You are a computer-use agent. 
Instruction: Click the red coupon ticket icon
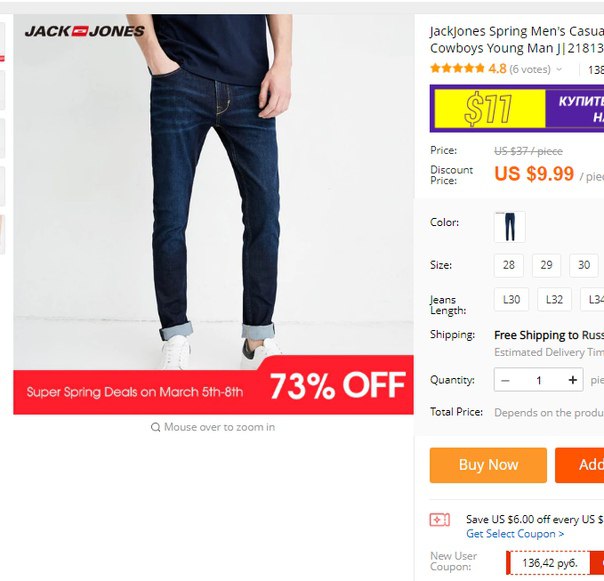click(440, 520)
